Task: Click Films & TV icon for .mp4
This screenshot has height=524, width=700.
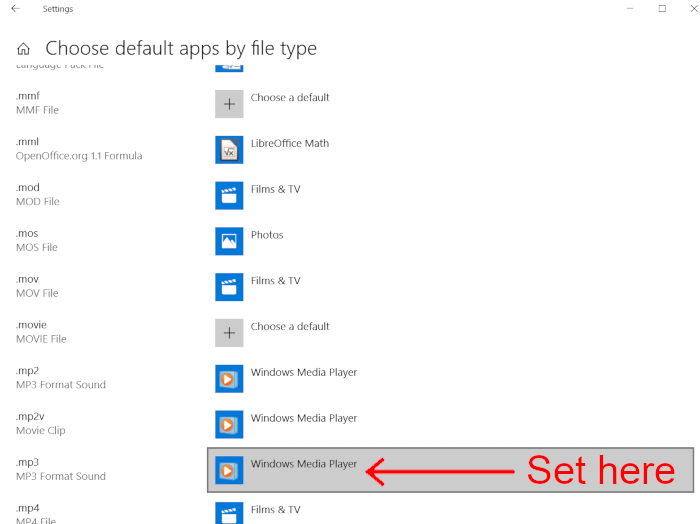Action: point(229,514)
